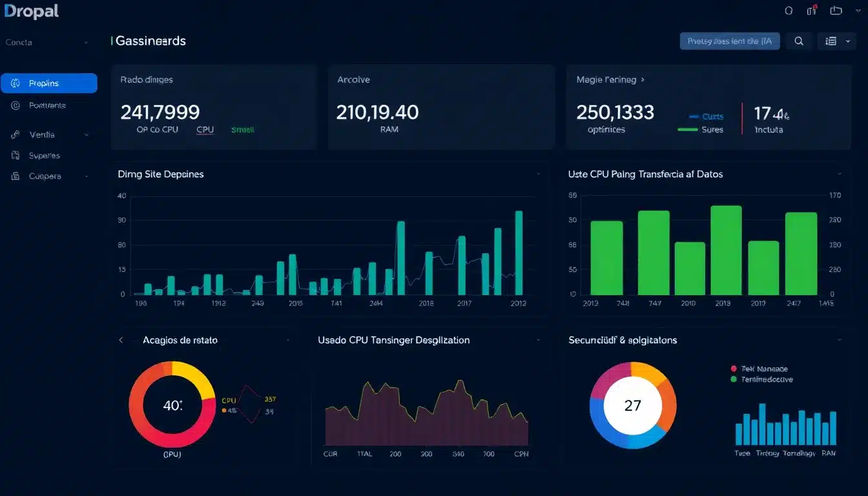Open the Cuapers sidebar icon
The height and width of the screenshot is (496, 868).
point(14,176)
